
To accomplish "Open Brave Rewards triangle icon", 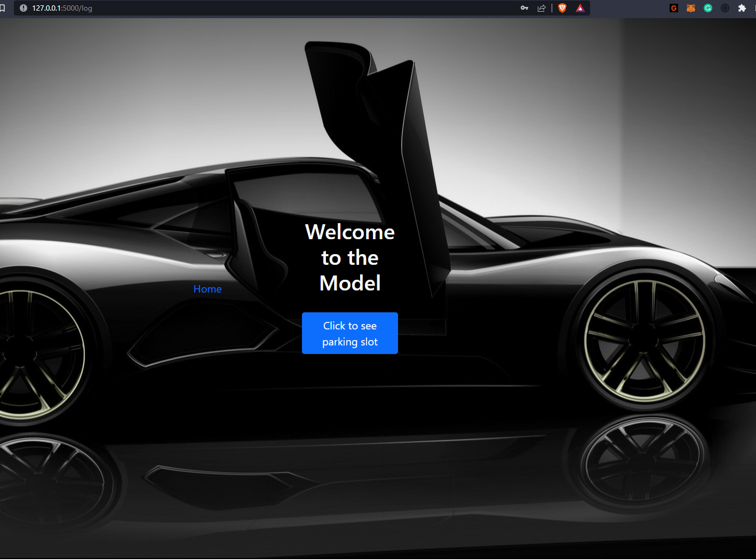I will point(580,8).
